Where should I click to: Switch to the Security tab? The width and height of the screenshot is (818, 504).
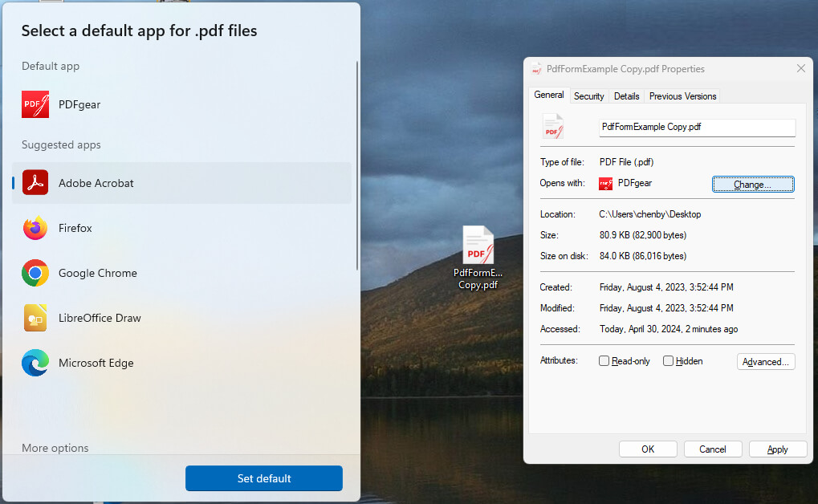point(588,96)
